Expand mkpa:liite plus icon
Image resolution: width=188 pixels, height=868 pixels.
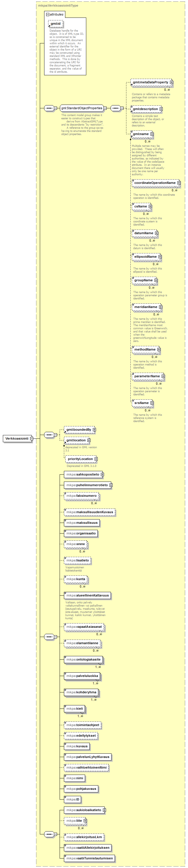pyautogui.click(x=85, y=821)
